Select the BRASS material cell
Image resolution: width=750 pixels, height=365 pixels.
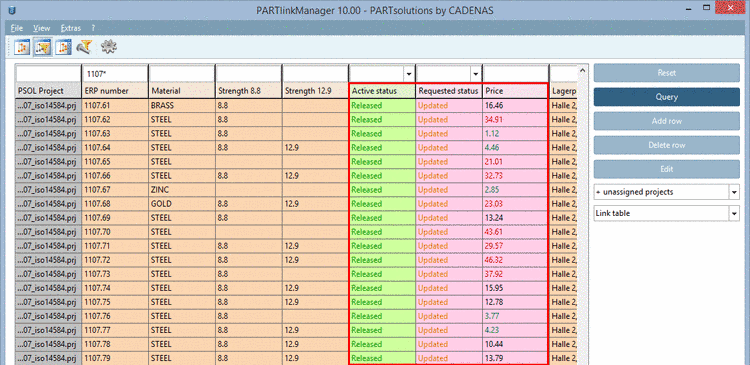[182, 106]
